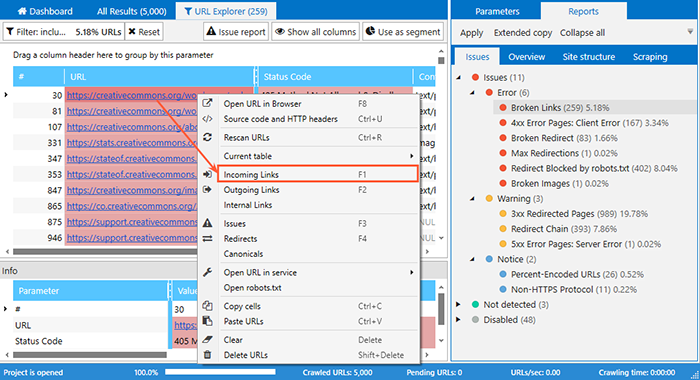
Task: Open the Dashboard tab
Action: [x=45, y=11]
